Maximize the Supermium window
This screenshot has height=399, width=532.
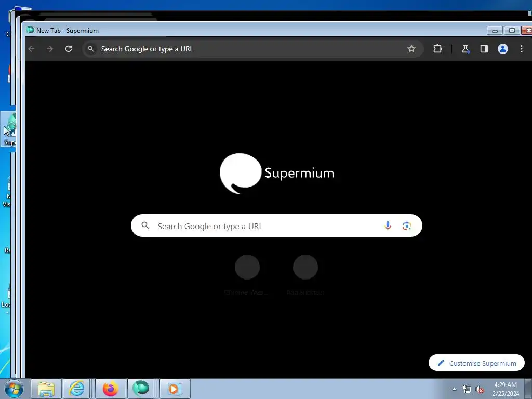click(x=512, y=31)
